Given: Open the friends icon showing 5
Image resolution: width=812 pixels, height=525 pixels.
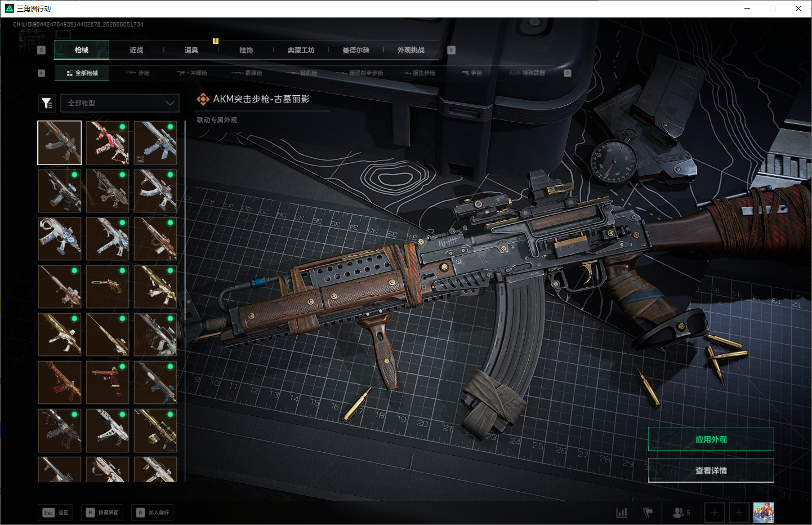Looking at the screenshot, I should coord(681,513).
